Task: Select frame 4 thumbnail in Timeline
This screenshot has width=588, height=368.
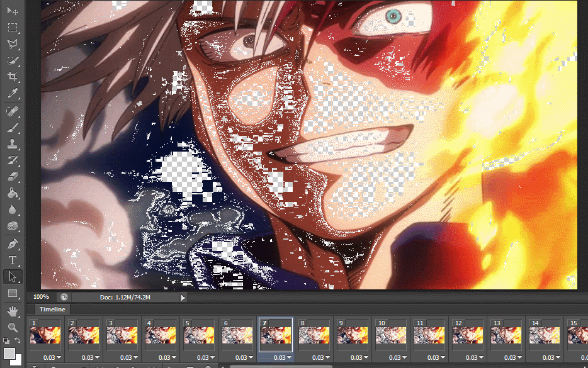Action: pyautogui.click(x=161, y=335)
